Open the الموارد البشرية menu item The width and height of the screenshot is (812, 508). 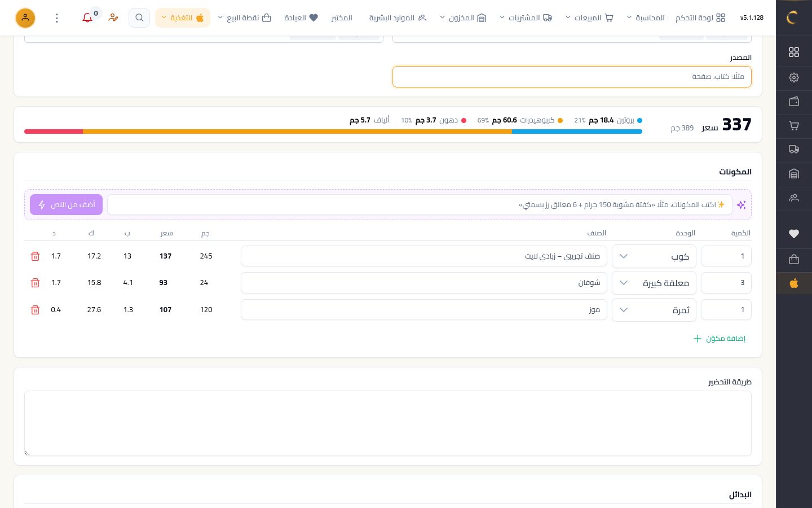[x=398, y=18]
